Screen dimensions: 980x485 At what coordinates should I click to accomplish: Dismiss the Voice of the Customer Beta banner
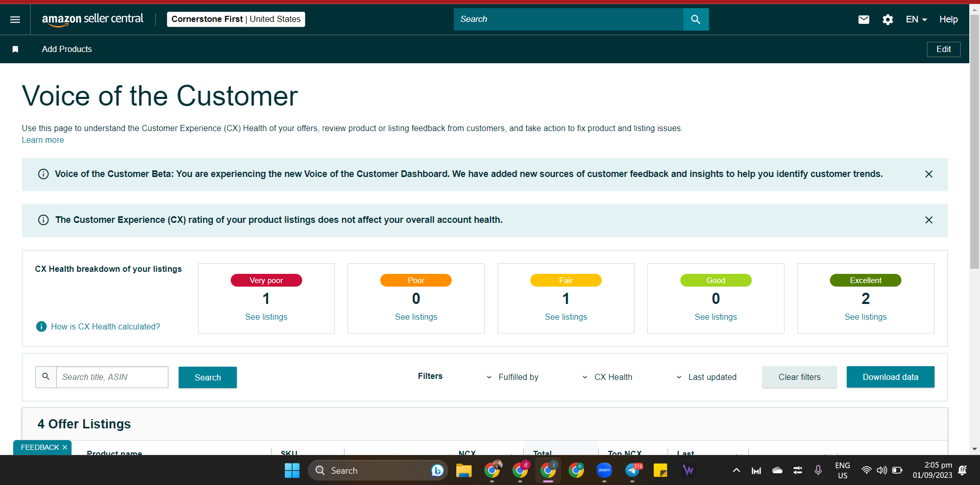[929, 174]
